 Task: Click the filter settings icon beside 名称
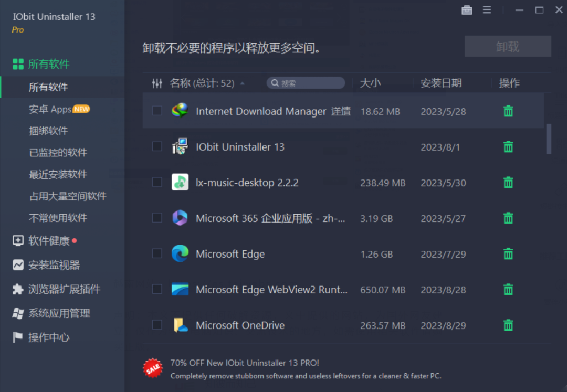(x=157, y=83)
